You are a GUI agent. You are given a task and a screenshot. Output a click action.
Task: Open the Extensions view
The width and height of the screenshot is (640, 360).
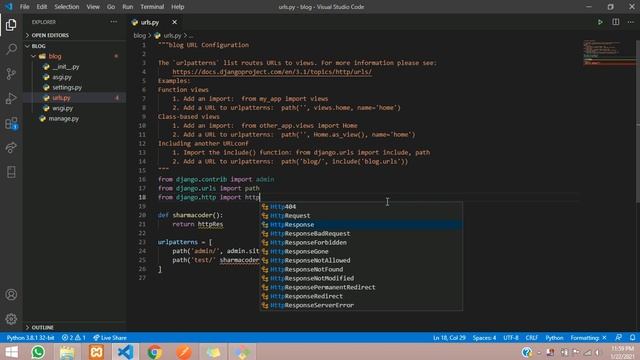[11, 123]
